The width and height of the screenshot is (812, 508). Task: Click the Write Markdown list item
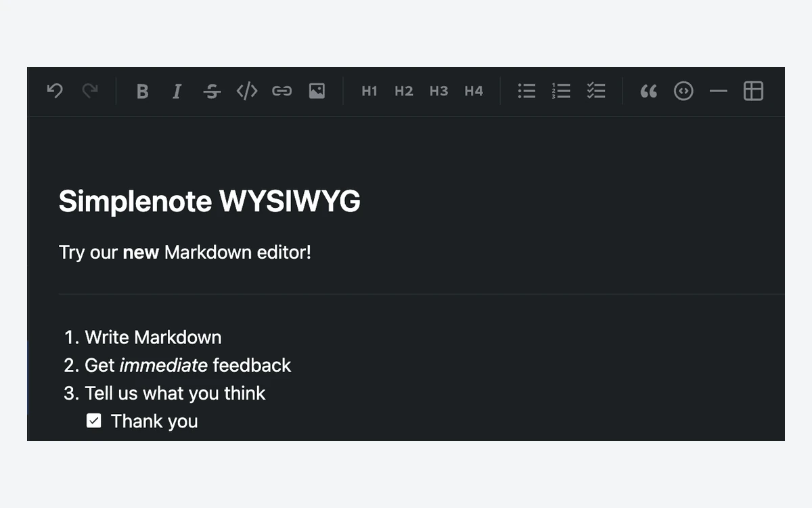click(x=153, y=337)
